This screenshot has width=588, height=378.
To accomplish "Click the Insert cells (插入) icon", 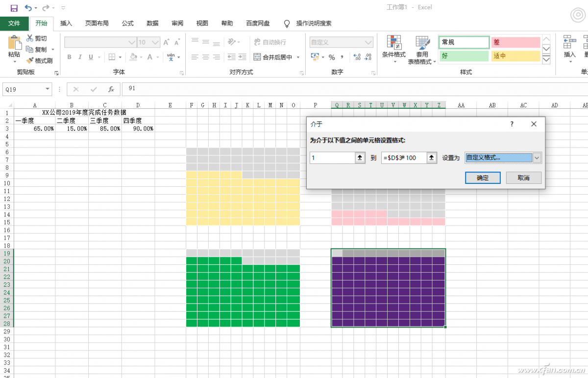I will coord(569,42).
